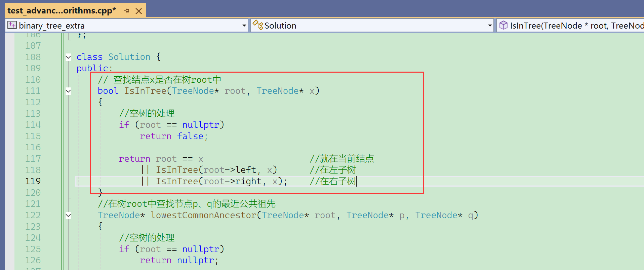644x270 pixels.
Task: Click comment '//在左子树' on line 118
Action: pyautogui.click(x=333, y=170)
